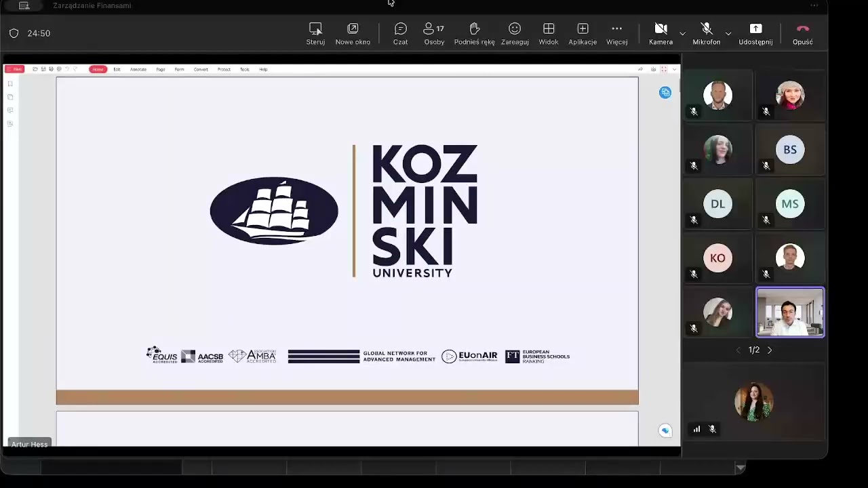Image resolution: width=868 pixels, height=488 pixels.
Task: Expand camera options arrow next to Kamera
Action: tap(682, 33)
